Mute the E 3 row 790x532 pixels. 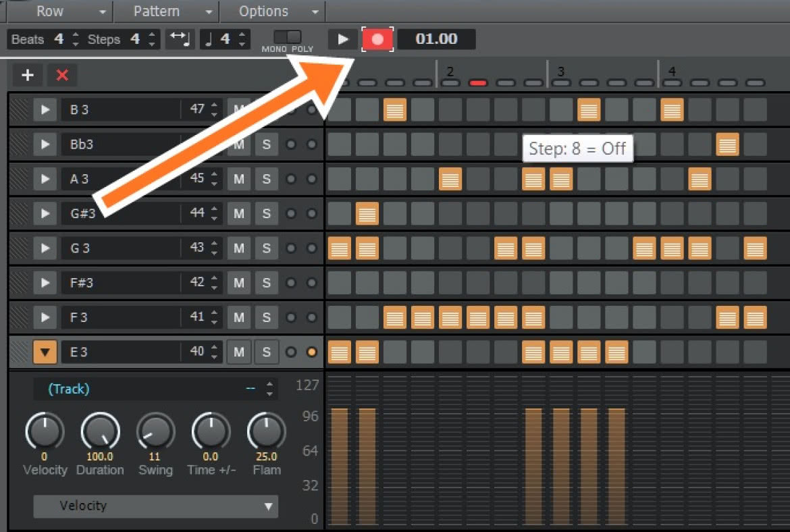(239, 352)
